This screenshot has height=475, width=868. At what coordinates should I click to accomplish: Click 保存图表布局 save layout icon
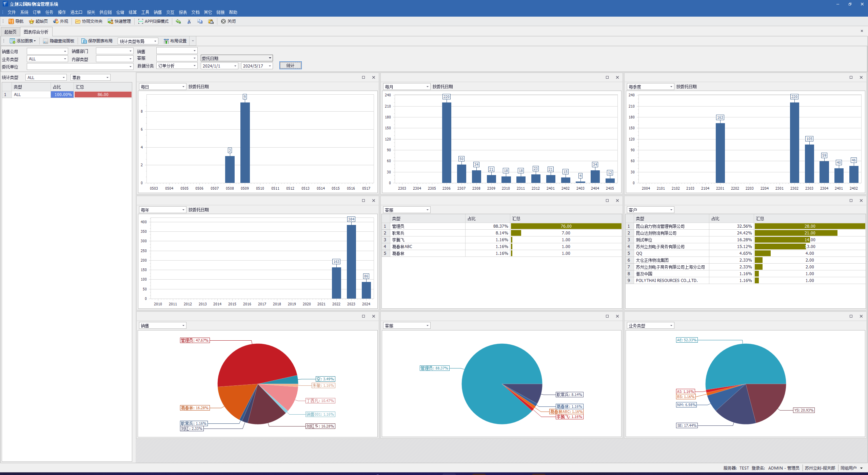pyautogui.click(x=84, y=41)
